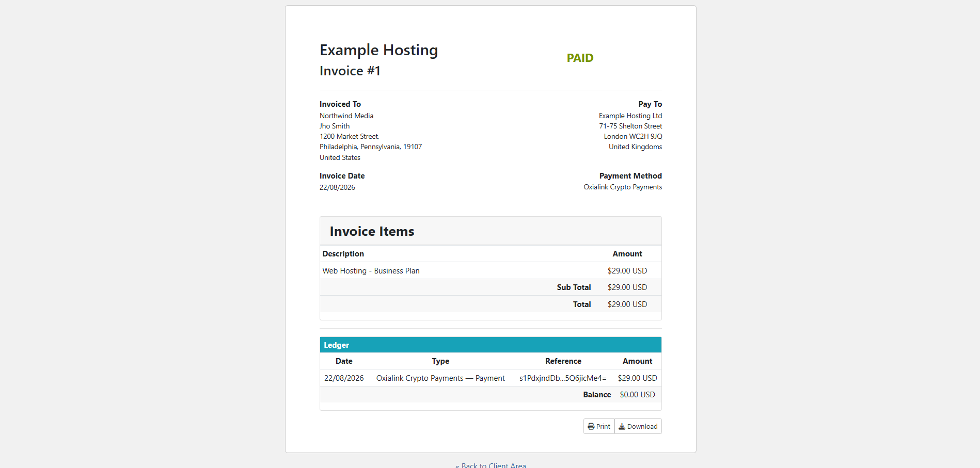Viewport: 980px width, 468px height.
Task: Select the 1200 Market Street address line
Action: coord(350,136)
